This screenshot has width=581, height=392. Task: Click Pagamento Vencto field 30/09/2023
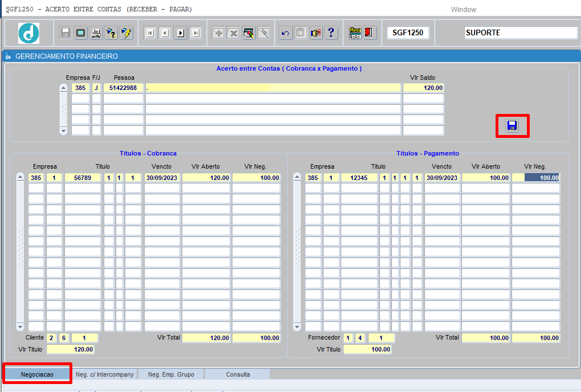(x=442, y=178)
